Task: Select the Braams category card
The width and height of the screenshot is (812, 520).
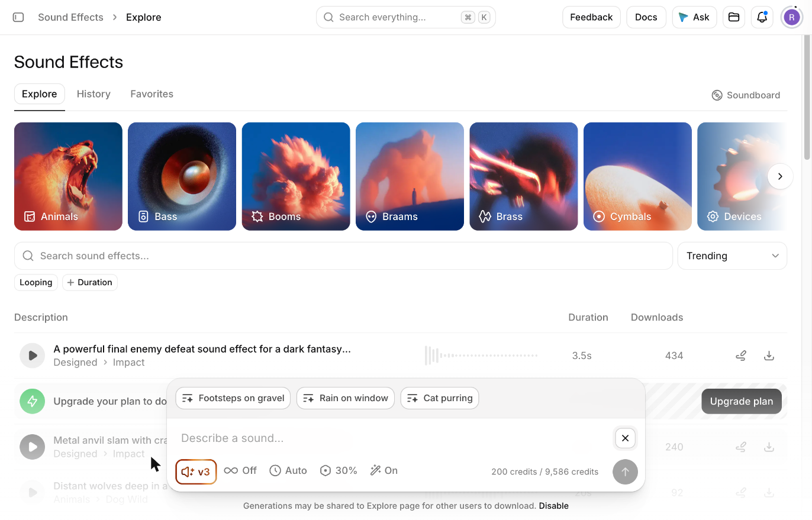Action: point(410,176)
